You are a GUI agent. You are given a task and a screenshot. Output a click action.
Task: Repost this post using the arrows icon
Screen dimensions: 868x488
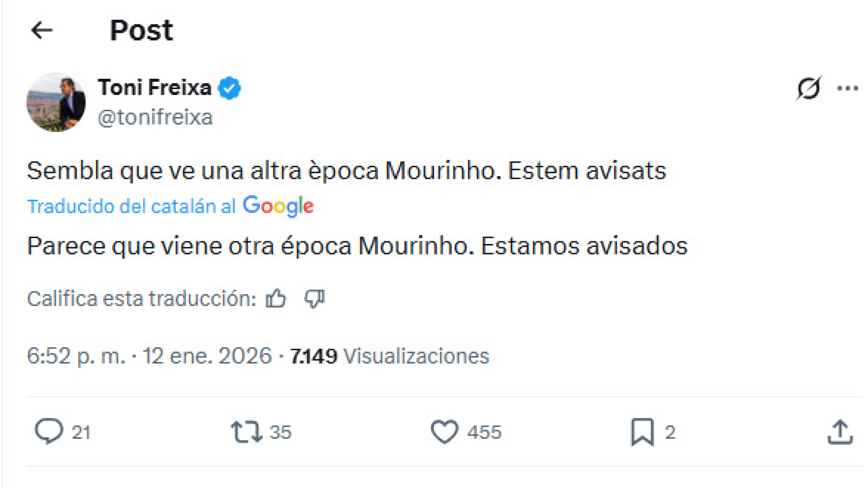(246, 432)
